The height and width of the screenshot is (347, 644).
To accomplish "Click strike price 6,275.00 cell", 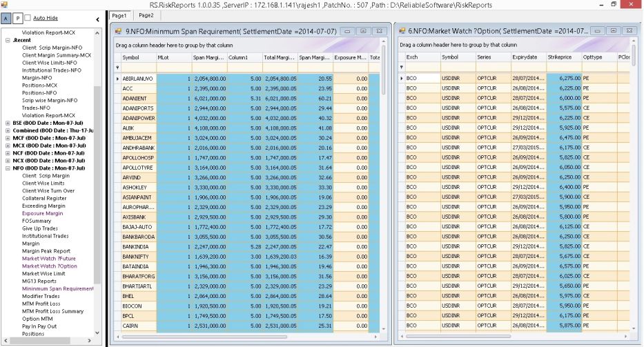I will point(563,78).
